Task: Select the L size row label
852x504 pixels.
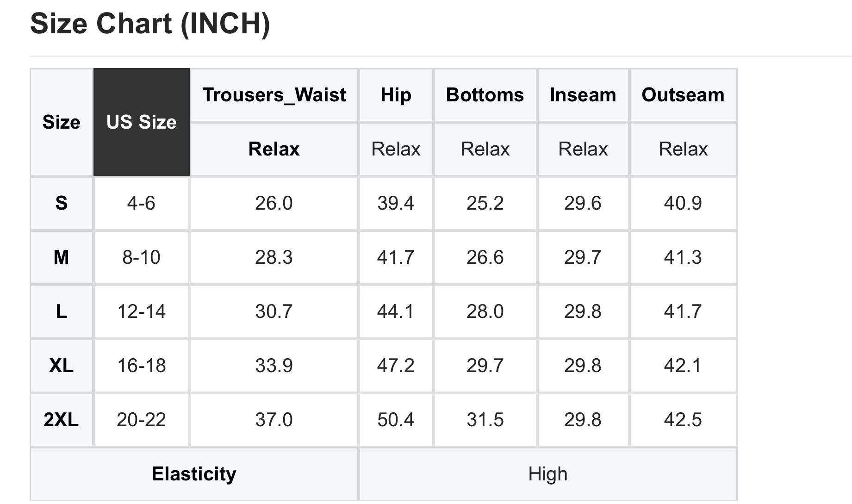Action: click(61, 311)
